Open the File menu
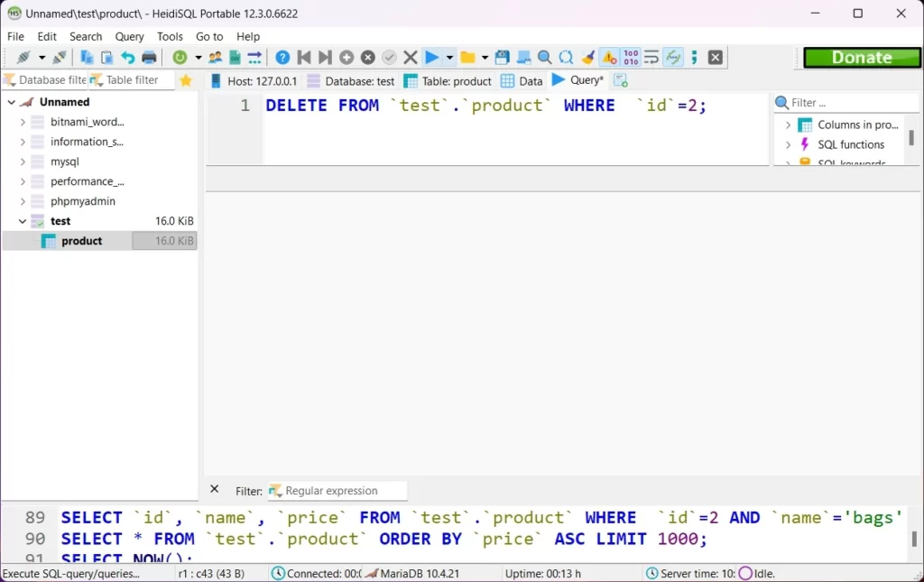The width and height of the screenshot is (924, 582). point(15,36)
